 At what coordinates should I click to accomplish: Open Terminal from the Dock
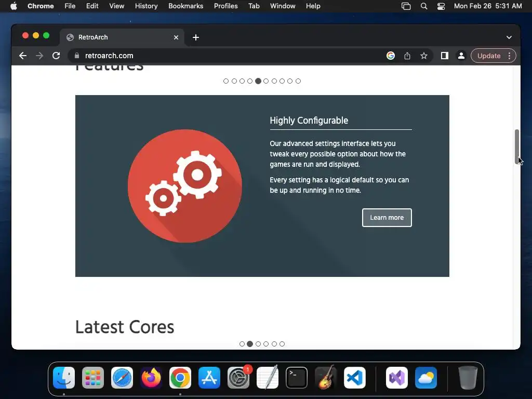297,378
